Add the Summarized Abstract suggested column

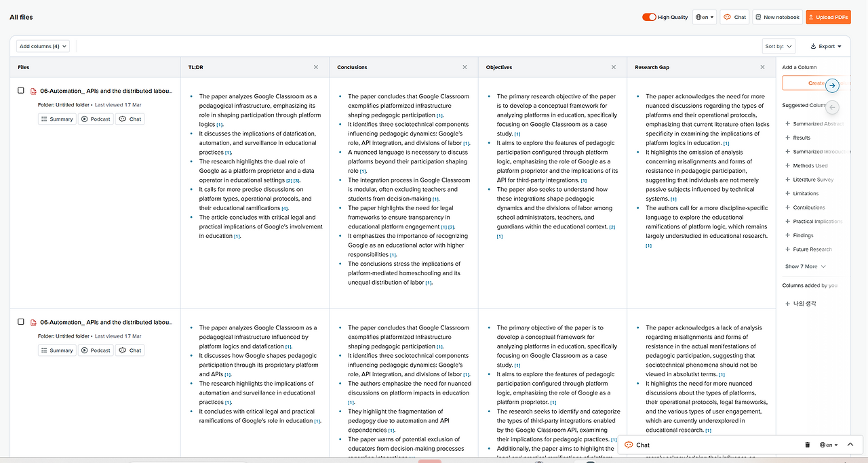click(x=814, y=124)
